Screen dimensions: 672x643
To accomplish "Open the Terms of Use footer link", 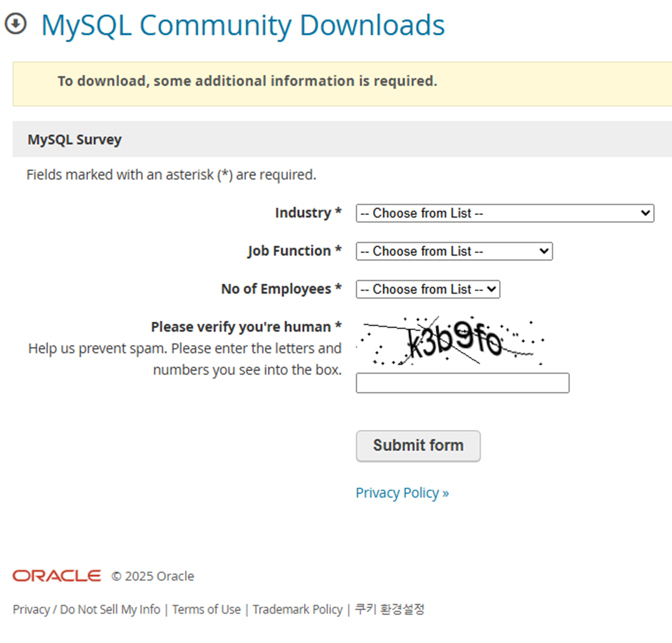I will tap(206, 609).
